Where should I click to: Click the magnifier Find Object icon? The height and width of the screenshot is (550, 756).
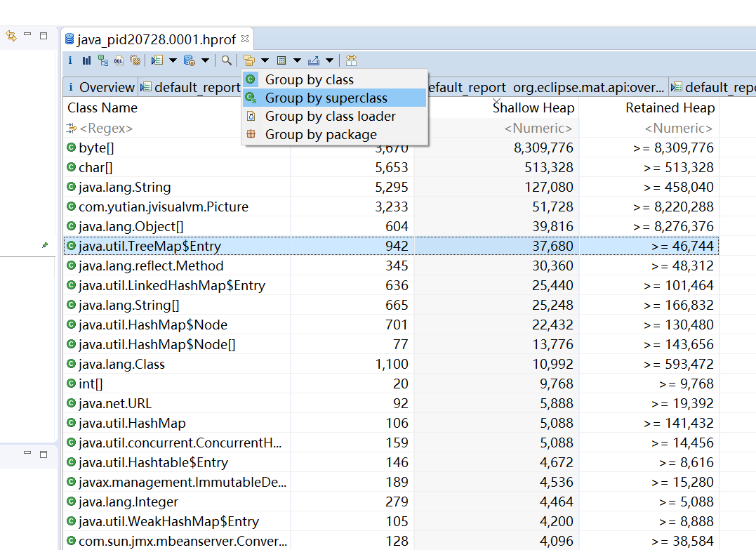pyautogui.click(x=227, y=60)
